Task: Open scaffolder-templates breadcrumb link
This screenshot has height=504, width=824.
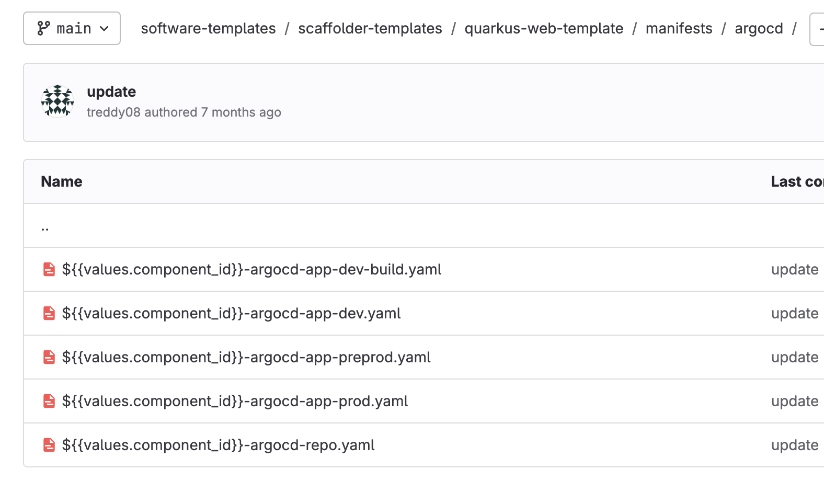Action: (370, 28)
